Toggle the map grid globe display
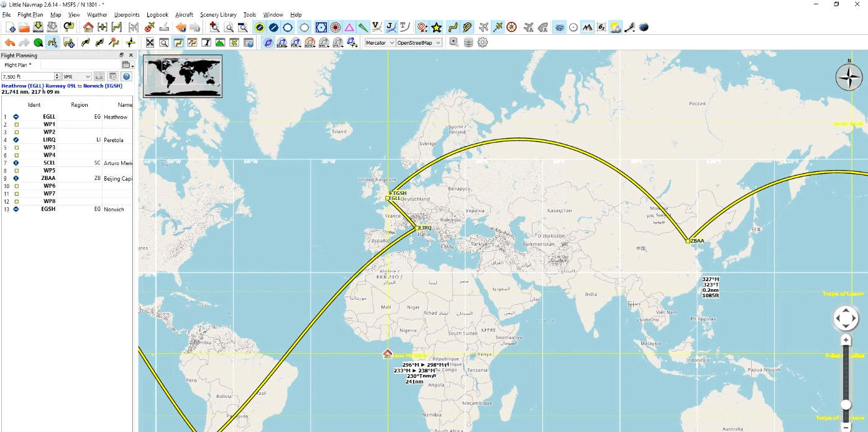The height and width of the screenshot is (432, 868). [x=559, y=27]
